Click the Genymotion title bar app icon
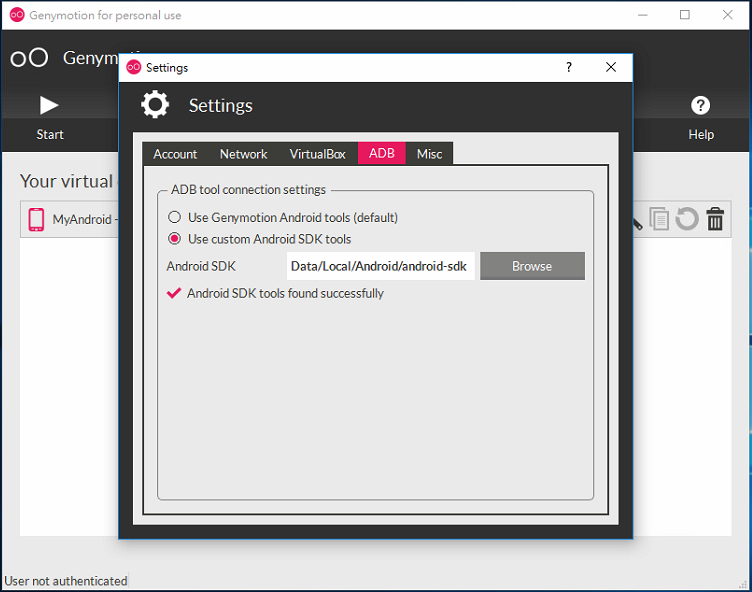 [17, 15]
